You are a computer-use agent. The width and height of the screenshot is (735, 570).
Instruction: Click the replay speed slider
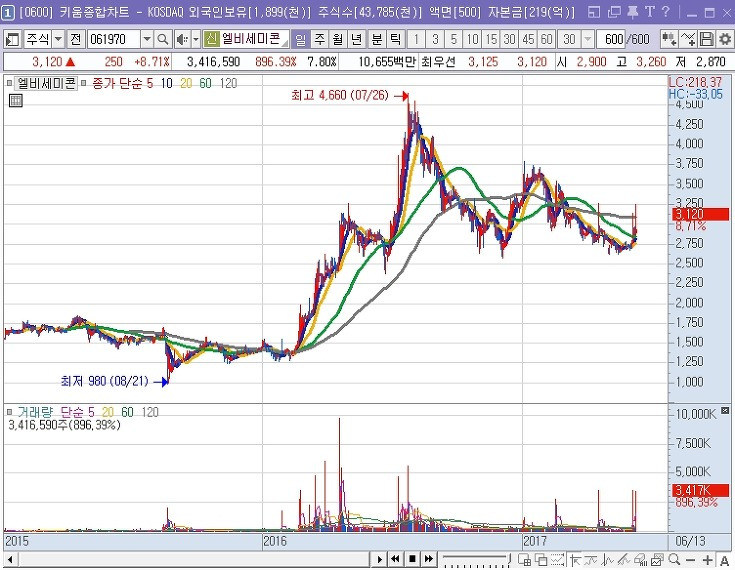[x=477, y=559]
